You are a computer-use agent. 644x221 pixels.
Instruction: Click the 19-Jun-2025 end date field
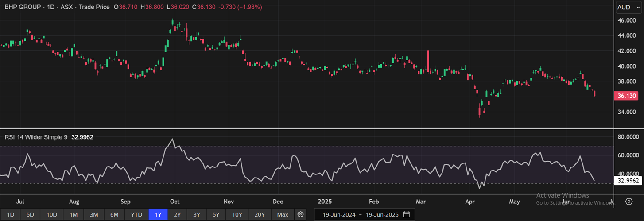pyautogui.click(x=383, y=215)
